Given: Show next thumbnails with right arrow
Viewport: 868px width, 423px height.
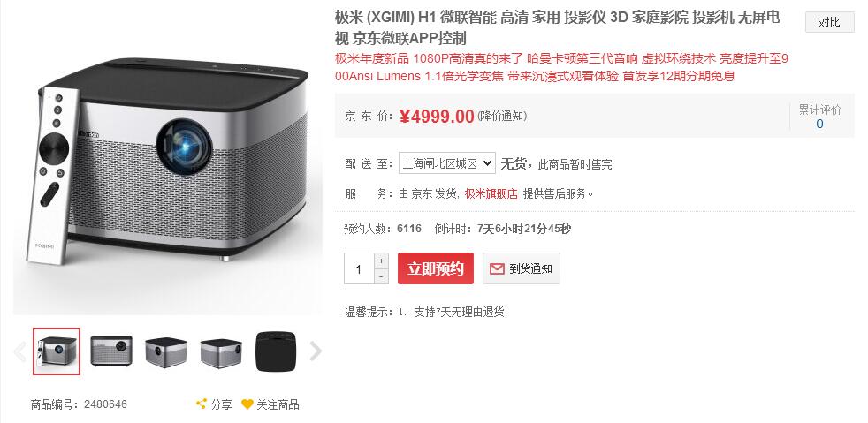Looking at the screenshot, I should (316, 351).
